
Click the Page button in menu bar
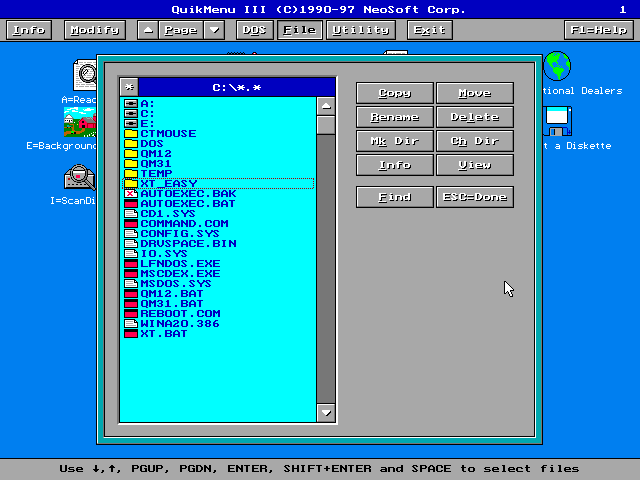tap(181, 30)
